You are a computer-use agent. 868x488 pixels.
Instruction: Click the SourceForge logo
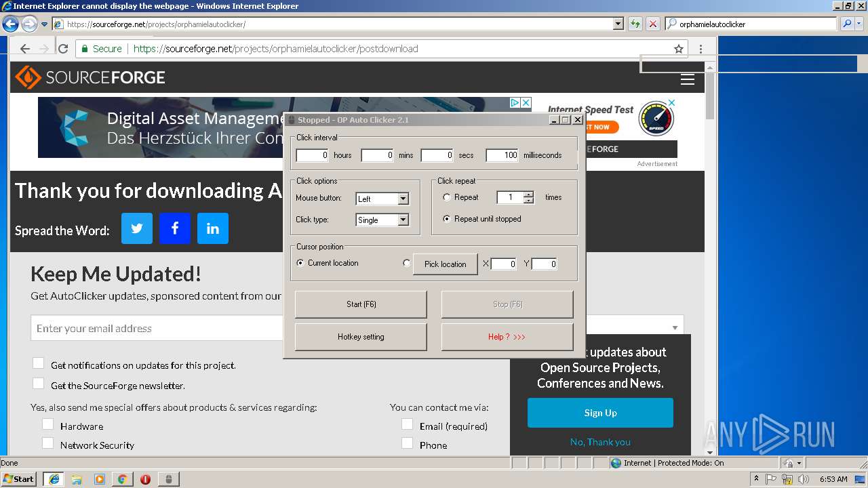pos(90,77)
